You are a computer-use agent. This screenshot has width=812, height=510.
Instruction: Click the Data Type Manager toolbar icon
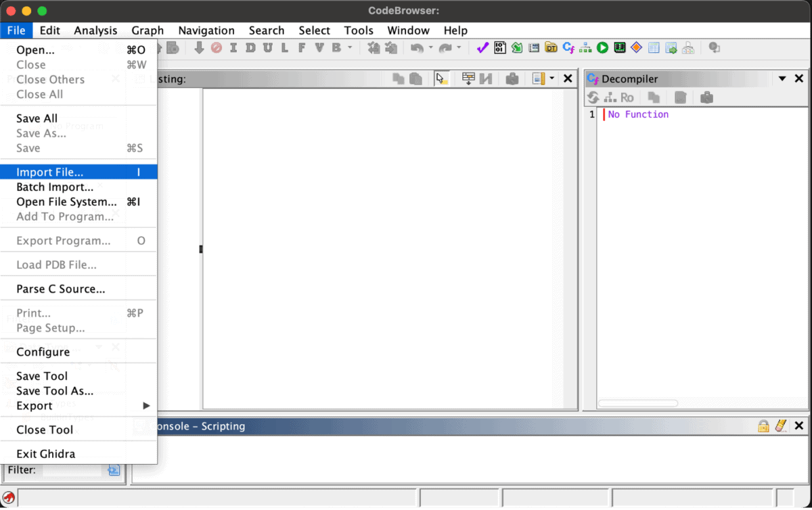[x=551, y=47]
